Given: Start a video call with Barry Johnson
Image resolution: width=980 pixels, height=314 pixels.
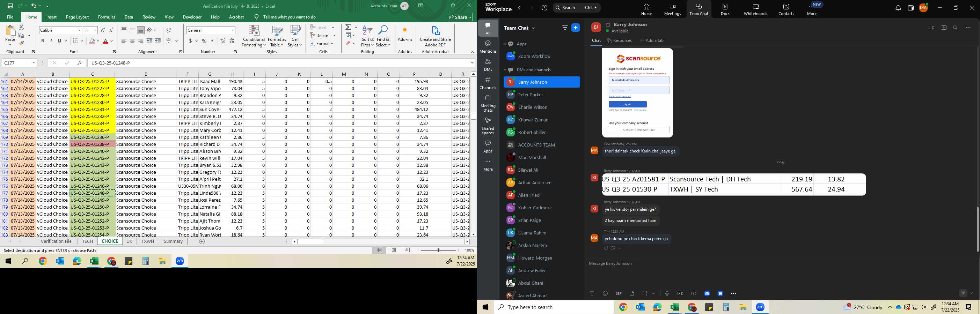Looking at the screenshot, I should click(931, 28).
